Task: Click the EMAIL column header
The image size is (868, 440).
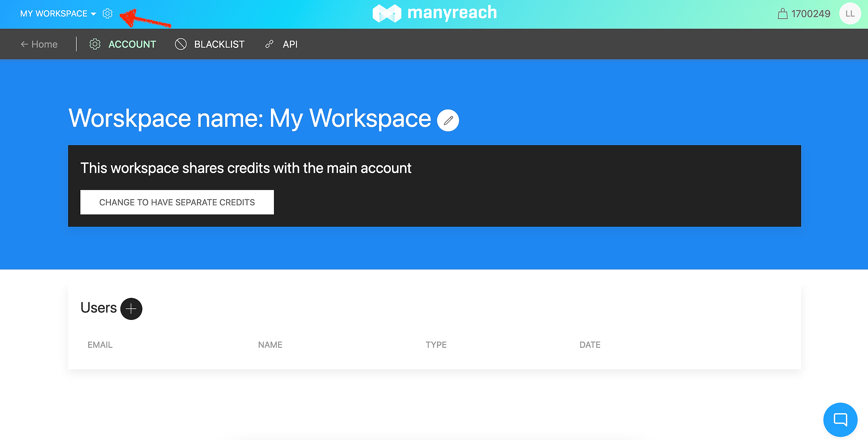Action: 100,345
